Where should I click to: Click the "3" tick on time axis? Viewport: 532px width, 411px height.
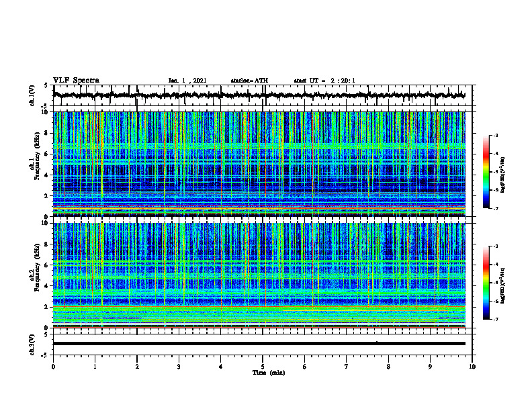[x=179, y=367]
